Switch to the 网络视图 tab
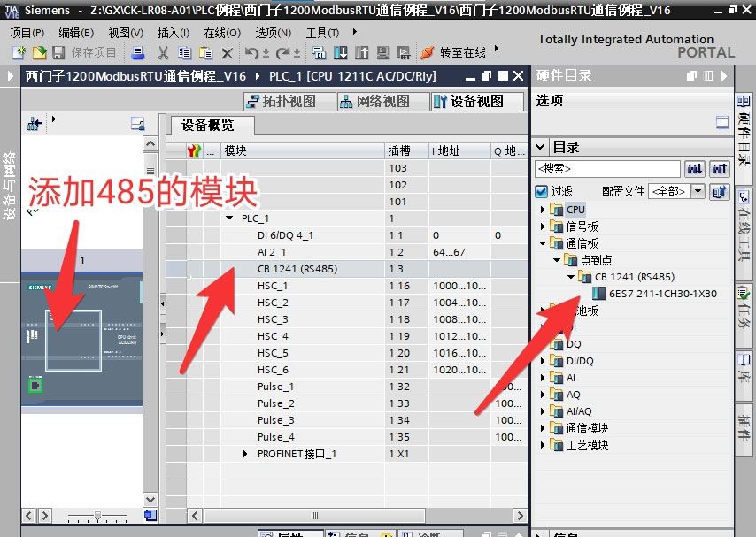This screenshot has height=537, width=756. coord(382,101)
